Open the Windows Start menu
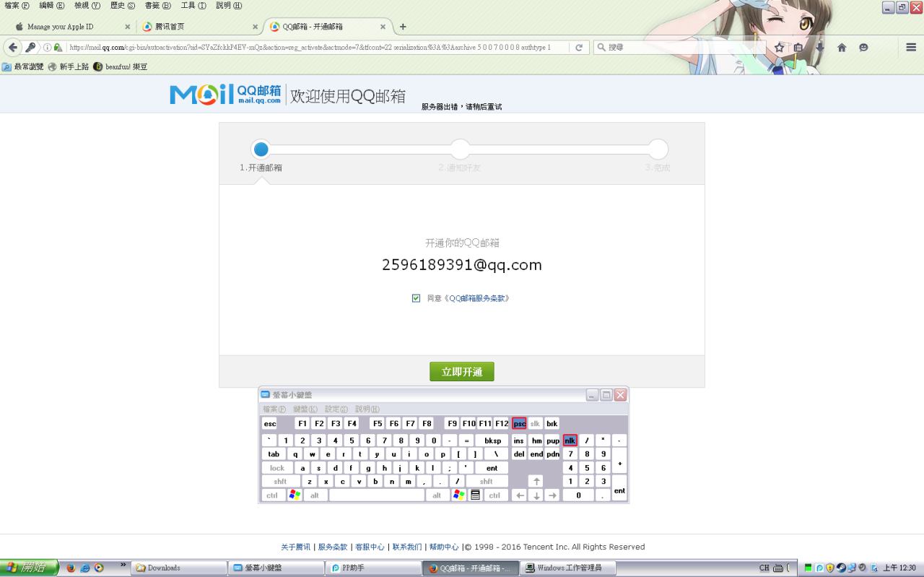Screen dimensions: 924x577 [28, 568]
